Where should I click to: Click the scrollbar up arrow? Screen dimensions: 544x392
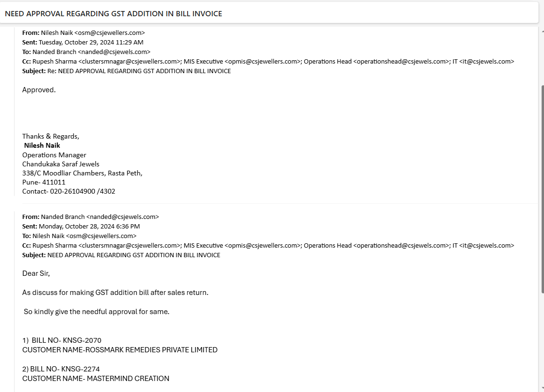[542, 31]
